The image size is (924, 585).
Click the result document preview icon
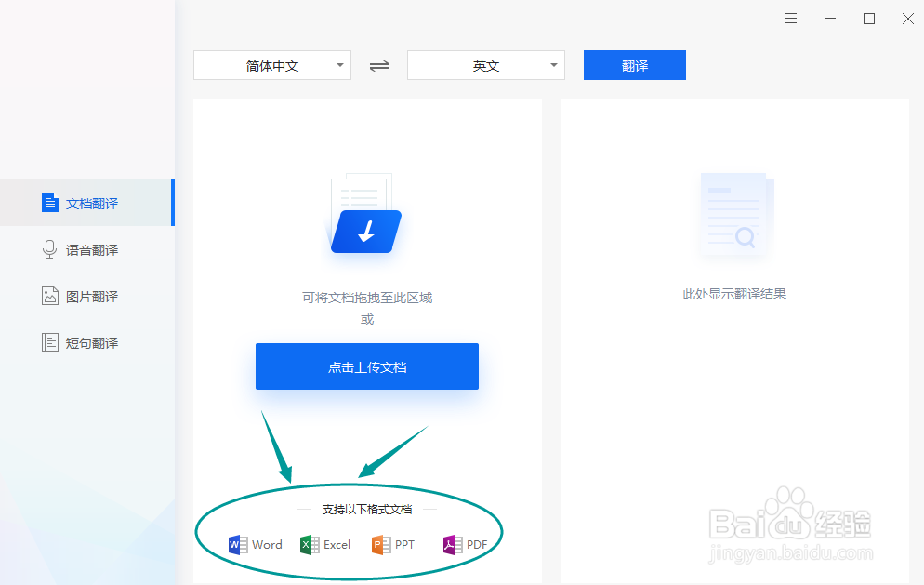click(x=735, y=214)
